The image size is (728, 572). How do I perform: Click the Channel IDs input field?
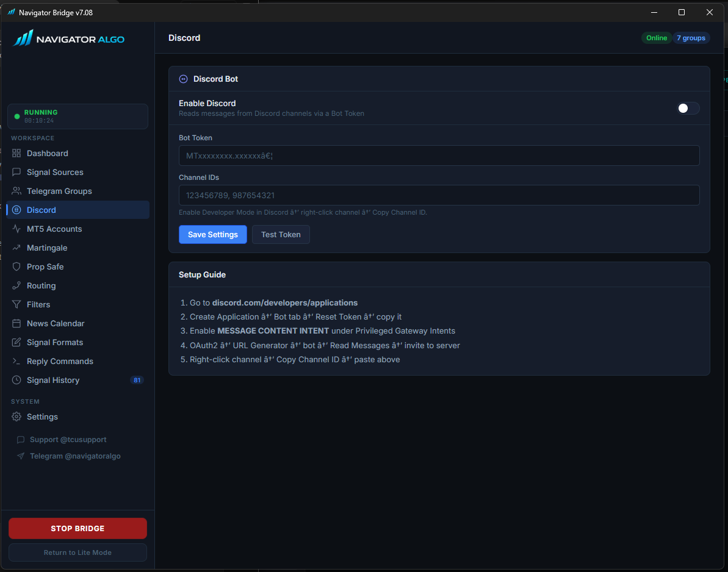coord(439,195)
